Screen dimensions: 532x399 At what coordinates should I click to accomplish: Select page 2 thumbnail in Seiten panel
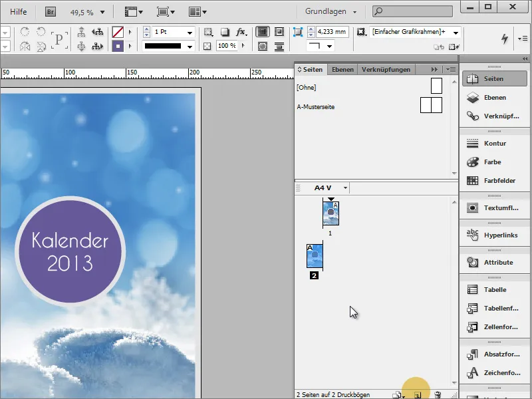point(315,256)
